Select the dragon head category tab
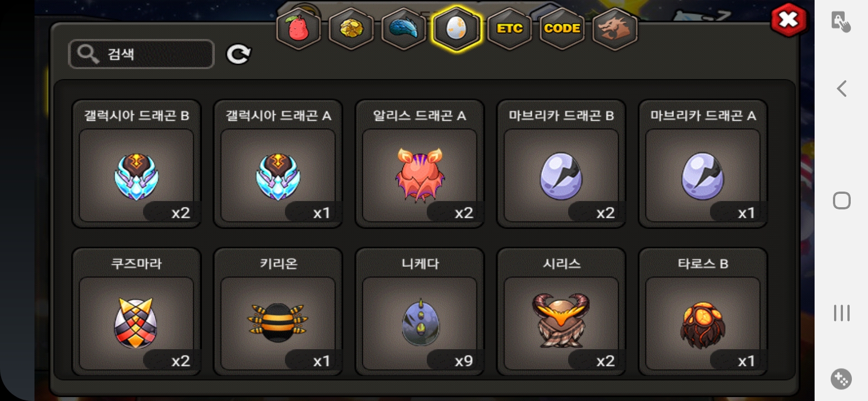This screenshot has width=868, height=401. click(615, 28)
